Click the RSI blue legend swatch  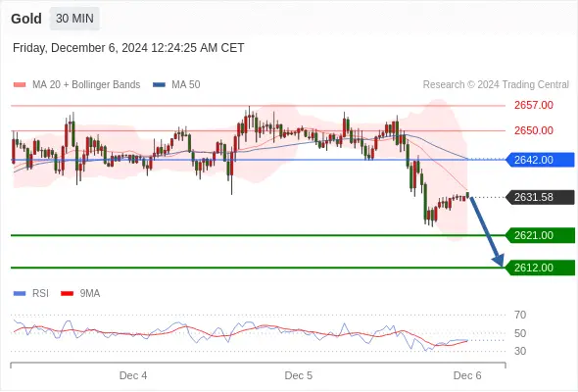20,294
